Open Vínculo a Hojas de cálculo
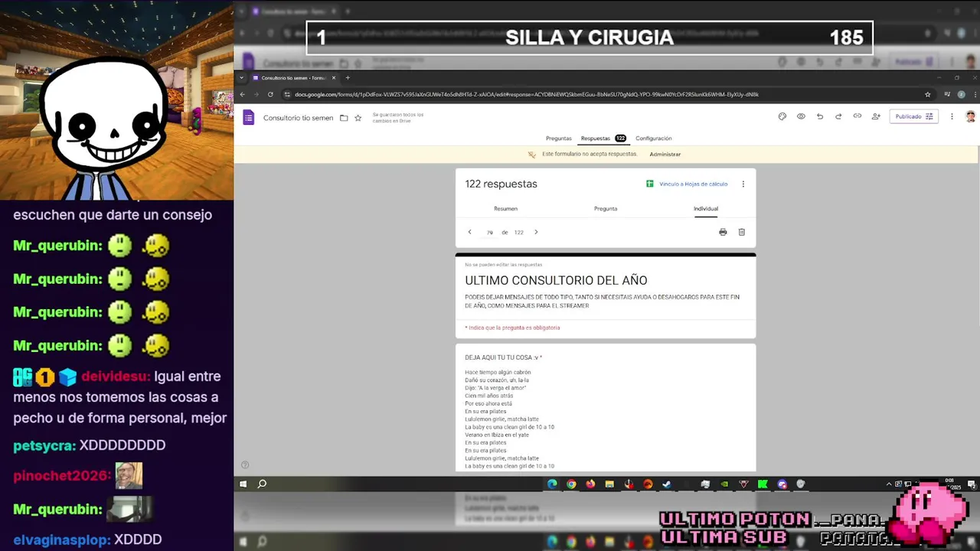 (x=687, y=184)
